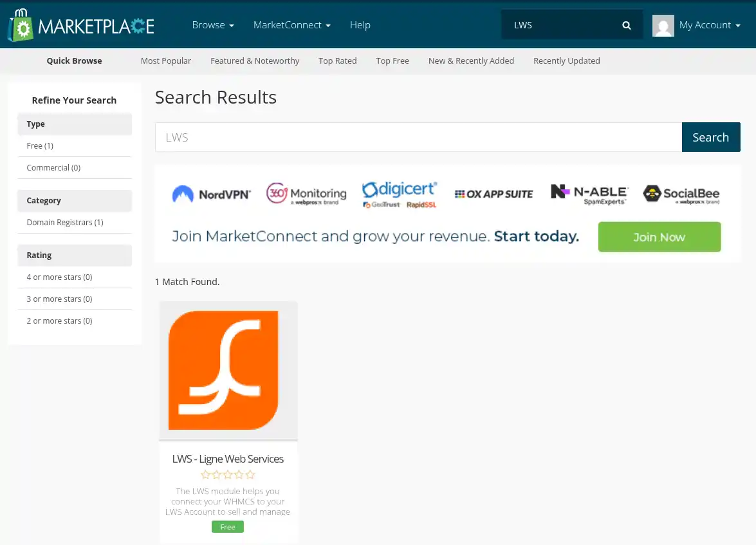The height and width of the screenshot is (545, 756).
Task: Click the Marketplace logo
Action: 81,25
